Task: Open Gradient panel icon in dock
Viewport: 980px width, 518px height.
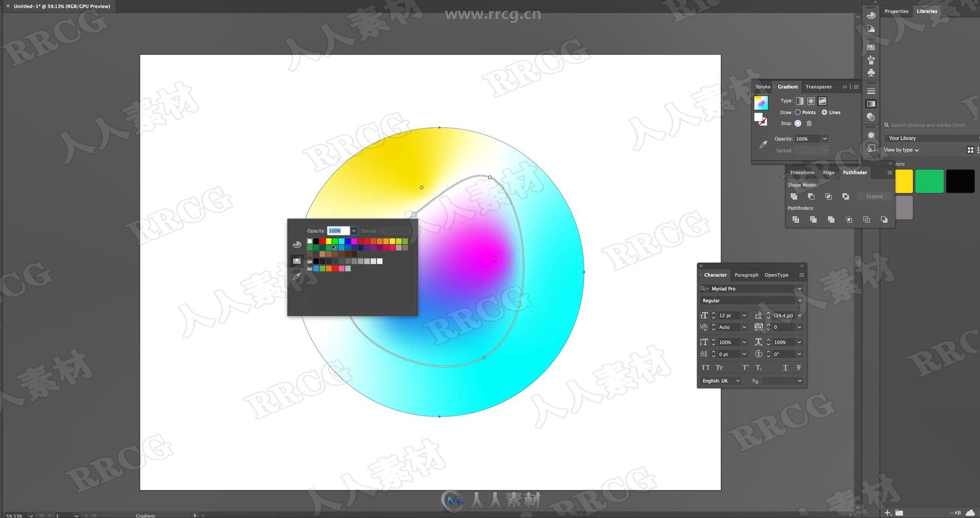Action: pyautogui.click(x=871, y=104)
